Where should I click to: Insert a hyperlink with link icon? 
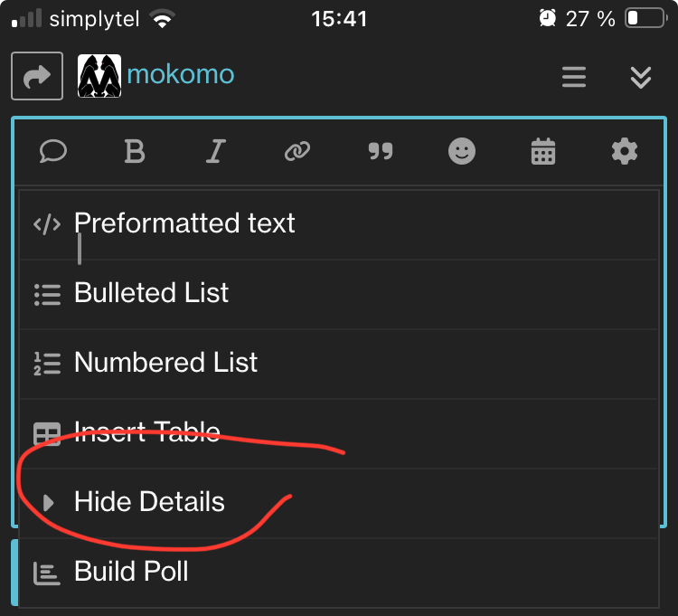point(297,151)
